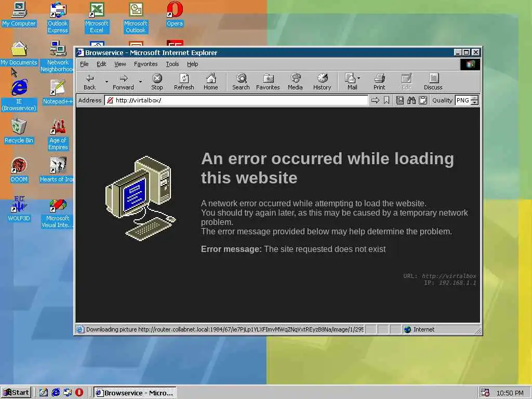532x399 pixels.
Task: Stop the page loading with Stop
Action: 157,82
